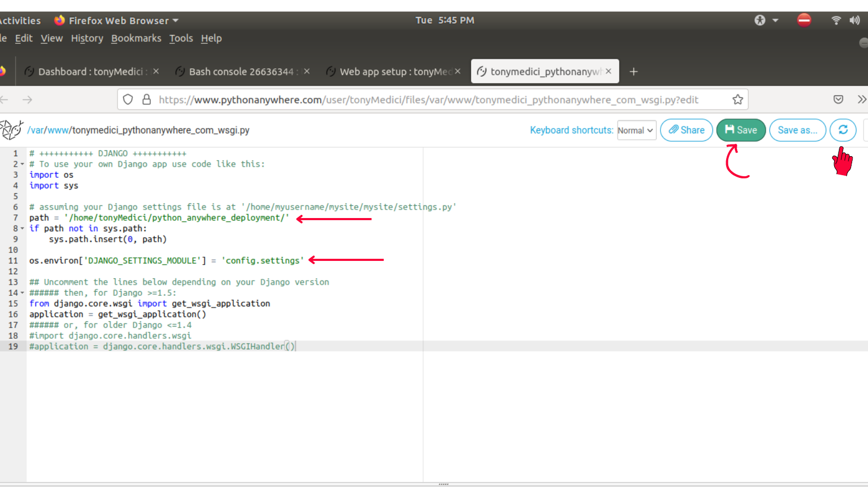Collapse the code fold arrow at line 2

22,164
